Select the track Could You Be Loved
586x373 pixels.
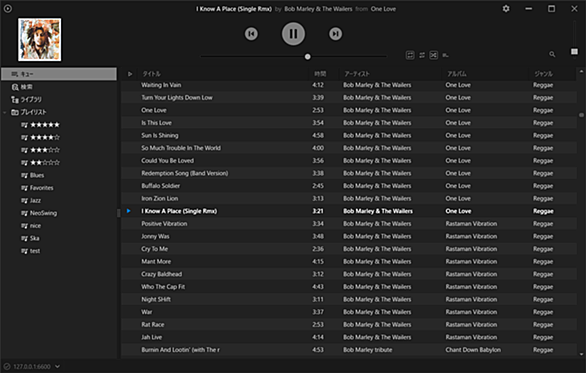[x=167, y=161]
